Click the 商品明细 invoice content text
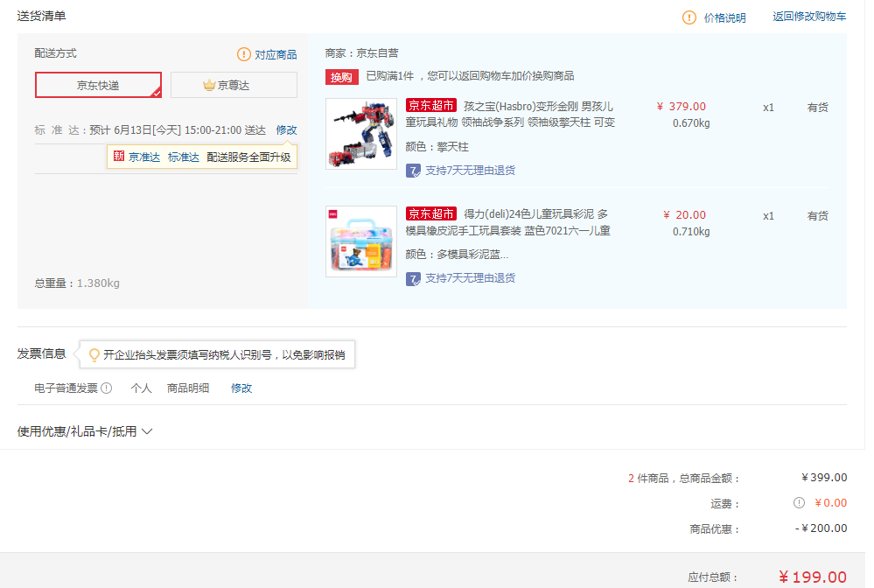The image size is (874, 588). tap(188, 388)
